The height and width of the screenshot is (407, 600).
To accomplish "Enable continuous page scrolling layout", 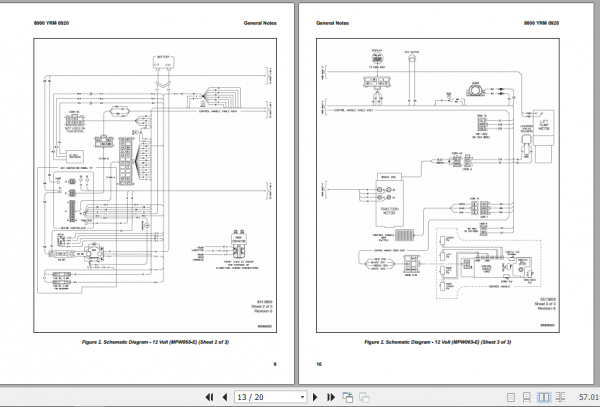I will (527, 397).
